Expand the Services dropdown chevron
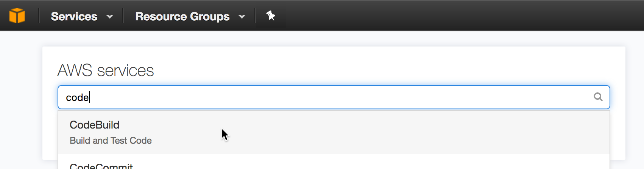Viewport: 644px width, 169px height. 110,17
